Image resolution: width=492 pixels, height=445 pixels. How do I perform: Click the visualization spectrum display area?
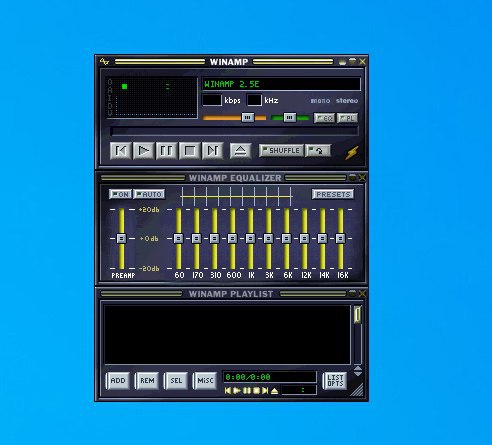pos(152,97)
